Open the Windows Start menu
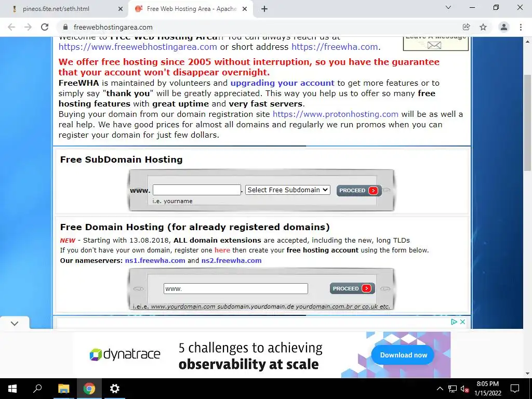The height and width of the screenshot is (399, 532). pos(12,389)
